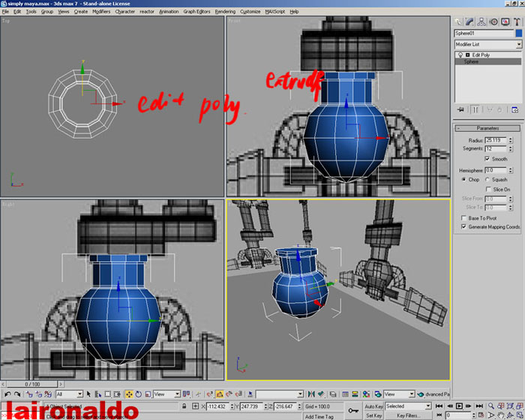This screenshot has width=525, height=420.
Task: Open the Modifier List dropdown
Action: click(487, 45)
